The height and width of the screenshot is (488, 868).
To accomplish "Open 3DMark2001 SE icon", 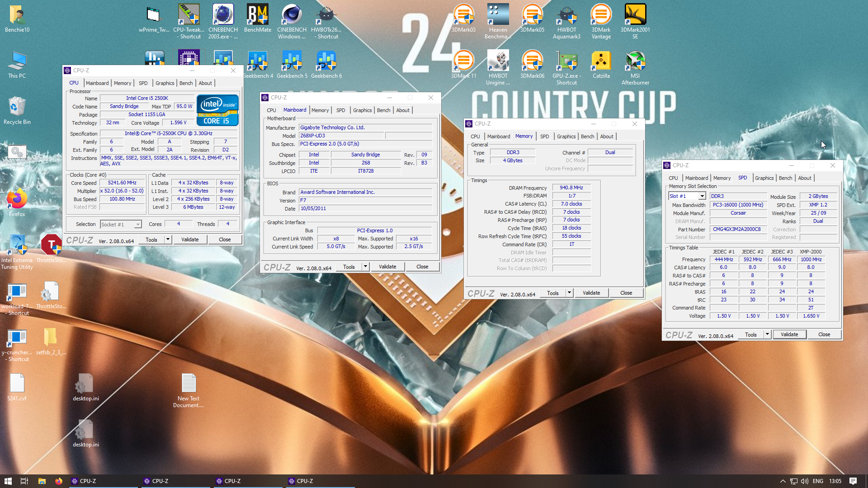I will [x=635, y=15].
